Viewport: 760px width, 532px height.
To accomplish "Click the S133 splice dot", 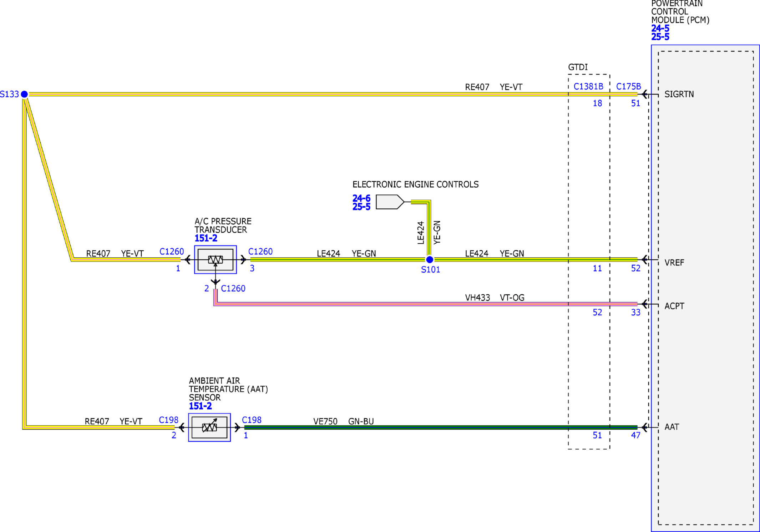I will point(24,94).
